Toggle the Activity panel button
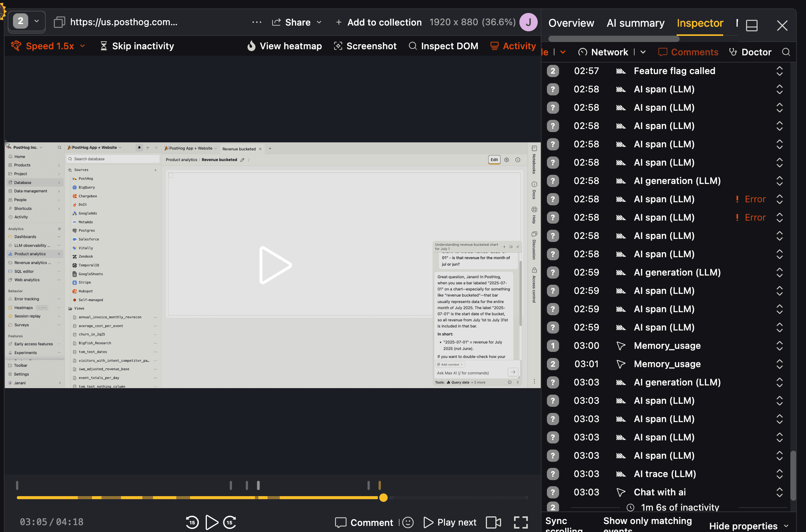The height and width of the screenshot is (532, 806). [x=513, y=46]
